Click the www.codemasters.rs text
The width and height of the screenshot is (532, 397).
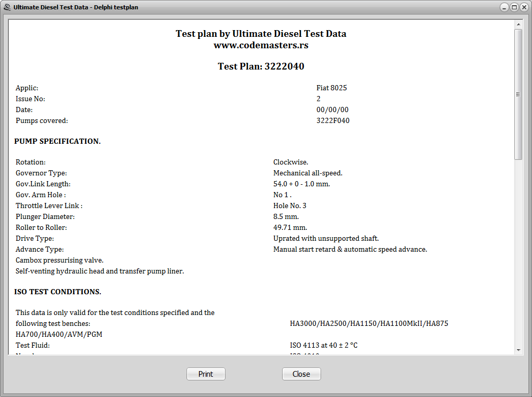pos(261,45)
